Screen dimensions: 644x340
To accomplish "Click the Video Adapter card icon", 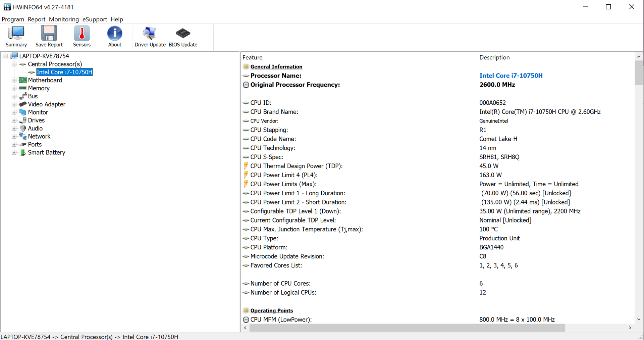I will tap(23, 104).
